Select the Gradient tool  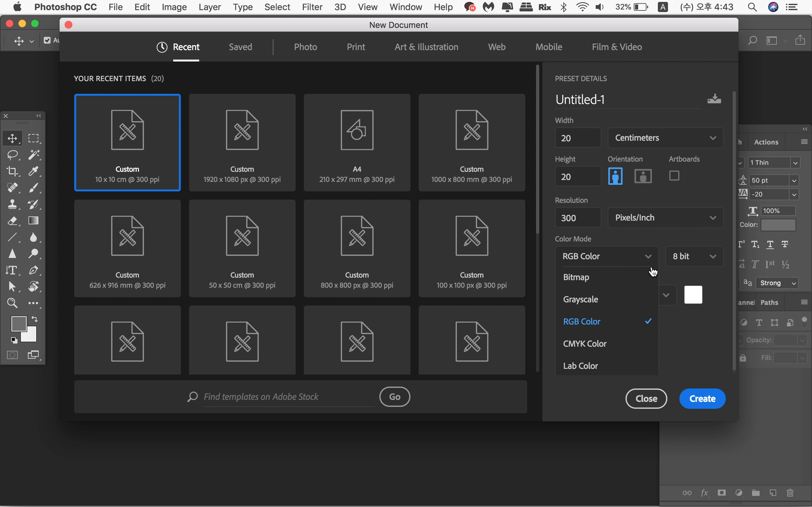point(33,221)
